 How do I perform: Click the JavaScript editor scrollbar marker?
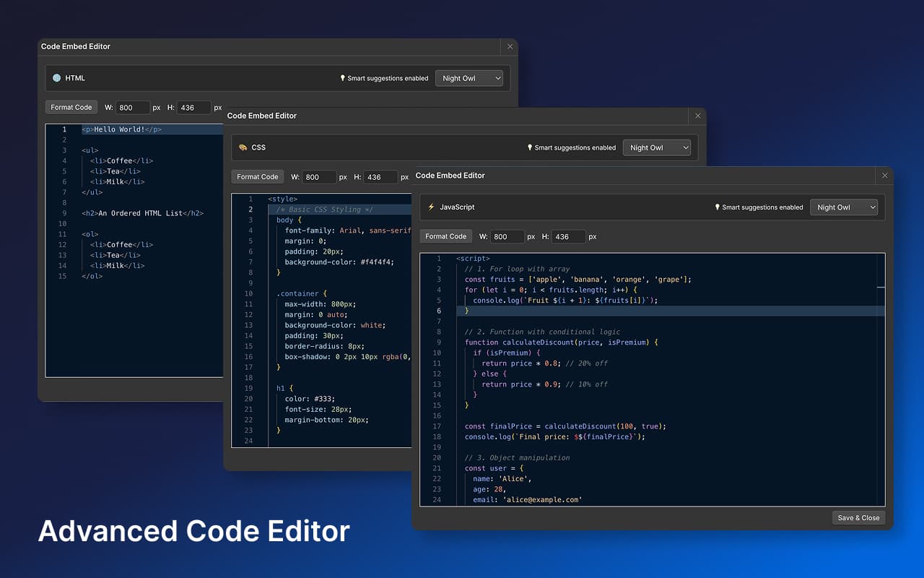point(881,287)
